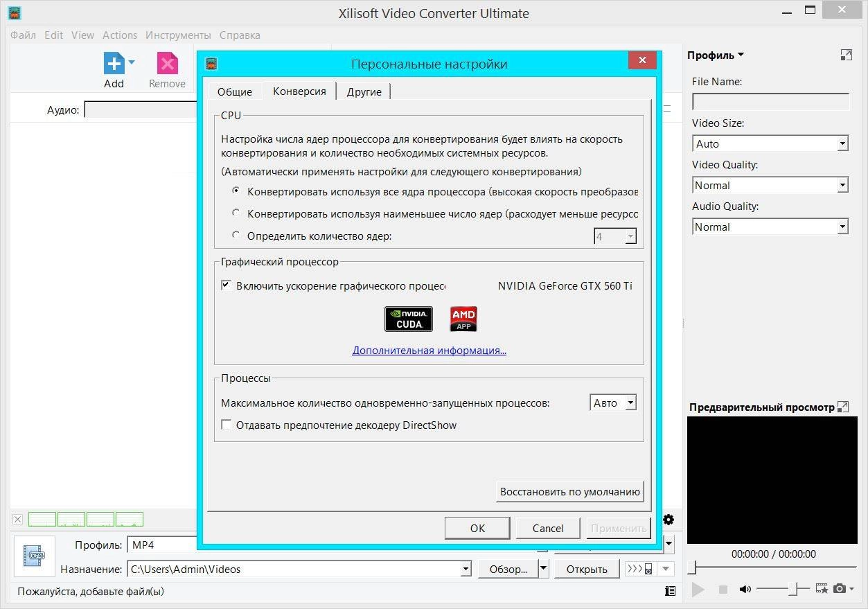
Task: Open the Справка menu
Action: pos(240,35)
